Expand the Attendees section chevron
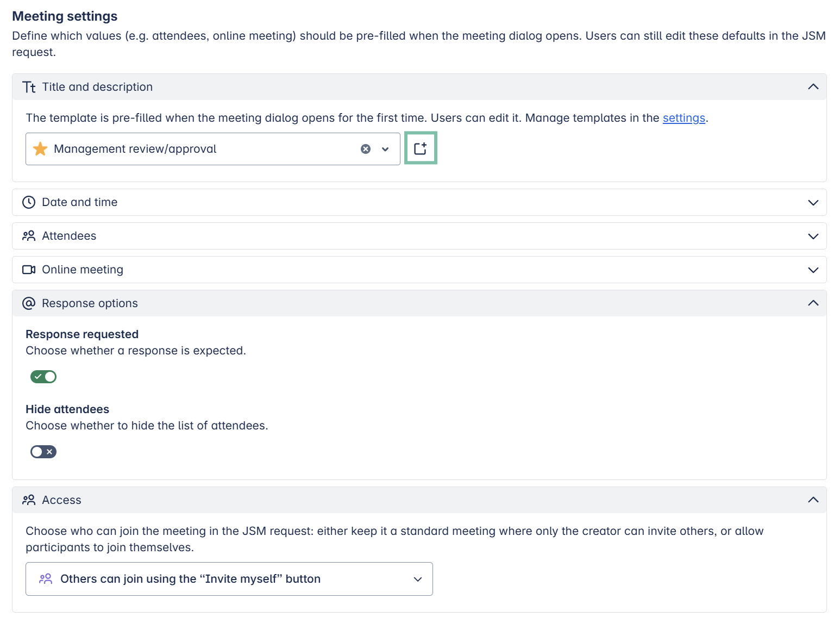The width and height of the screenshot is (840, 617). [813, 236]
